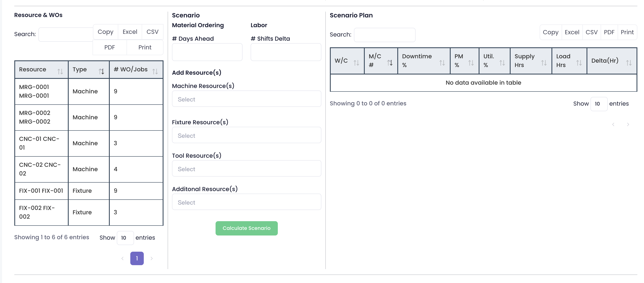Screen dimensions: 644x283
Task: Click the # Shifts Delta input field
Action: [x=286, y=52]
